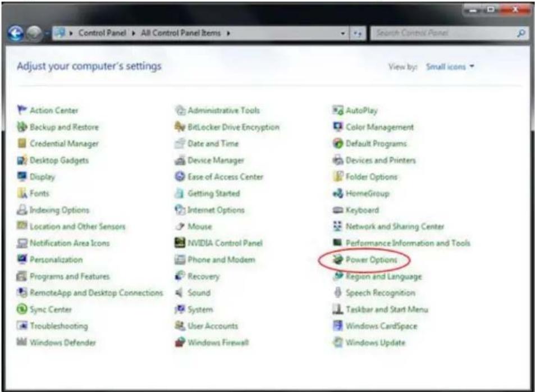Click the HomeGroup icon
Image resolution: width=535 pixels, height=392 pixels.
338,193
